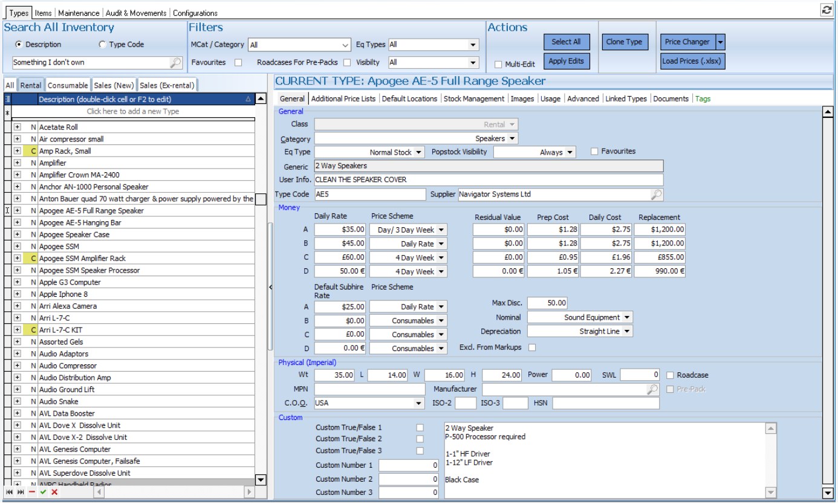Open the green Tags tab
This screenshot has width=838, height=504.
point(703,99)
